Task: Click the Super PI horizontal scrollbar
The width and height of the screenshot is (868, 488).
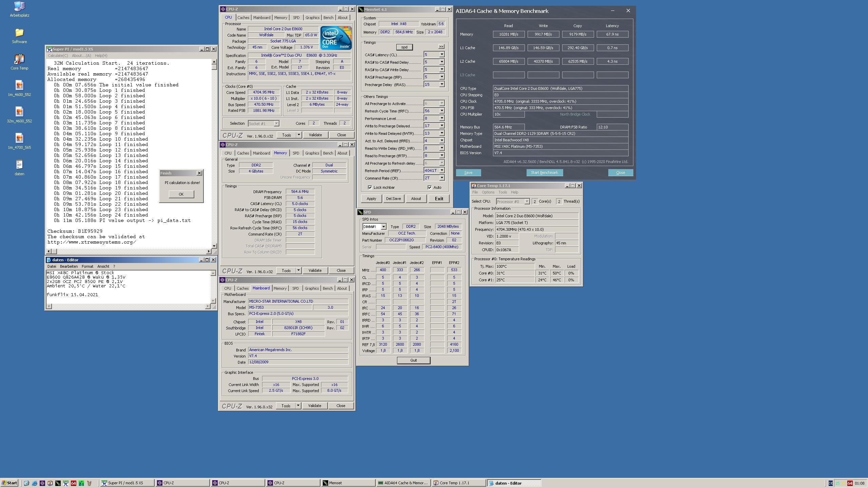Action: point(129,251)
